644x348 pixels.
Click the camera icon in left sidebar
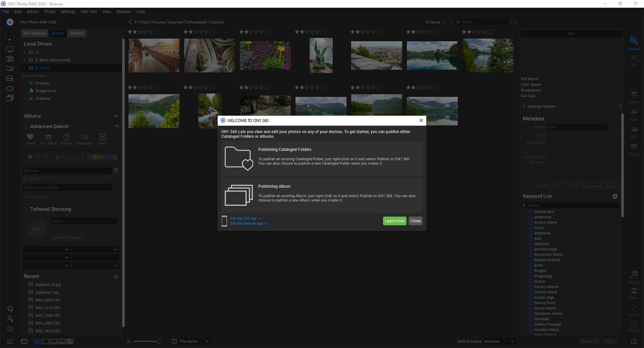[10, 59]
